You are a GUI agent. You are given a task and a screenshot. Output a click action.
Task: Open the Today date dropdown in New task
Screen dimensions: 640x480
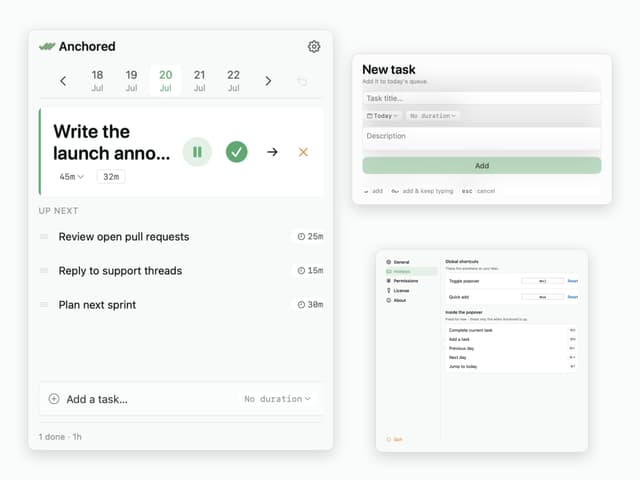(382, 116)
